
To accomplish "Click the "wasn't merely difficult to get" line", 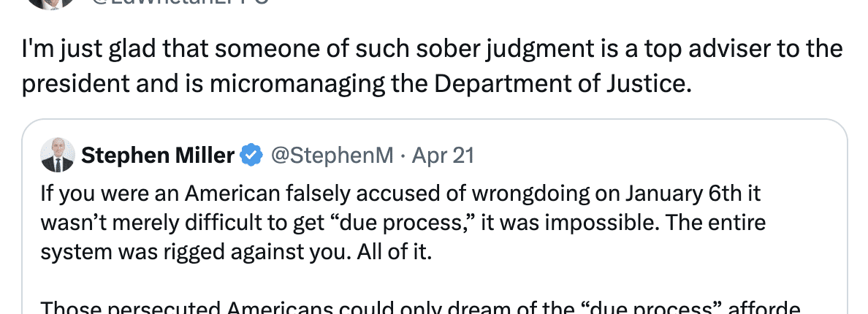I will click(403, 223).
